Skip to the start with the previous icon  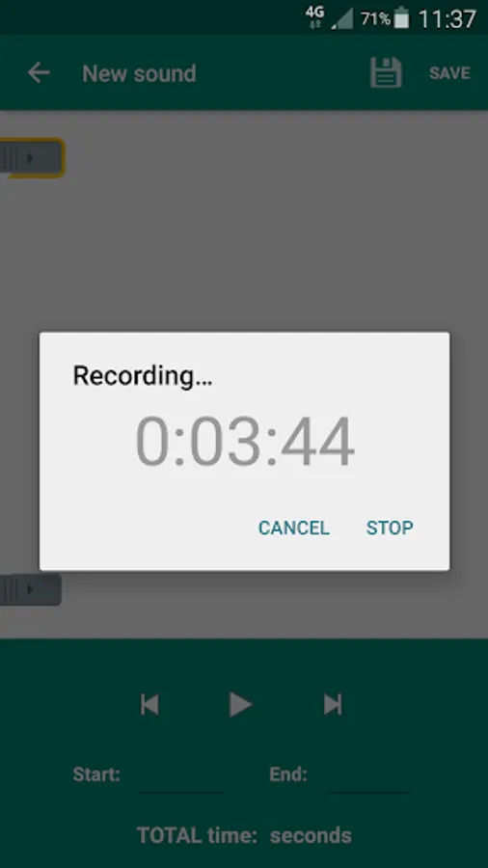tap(149, 705)
